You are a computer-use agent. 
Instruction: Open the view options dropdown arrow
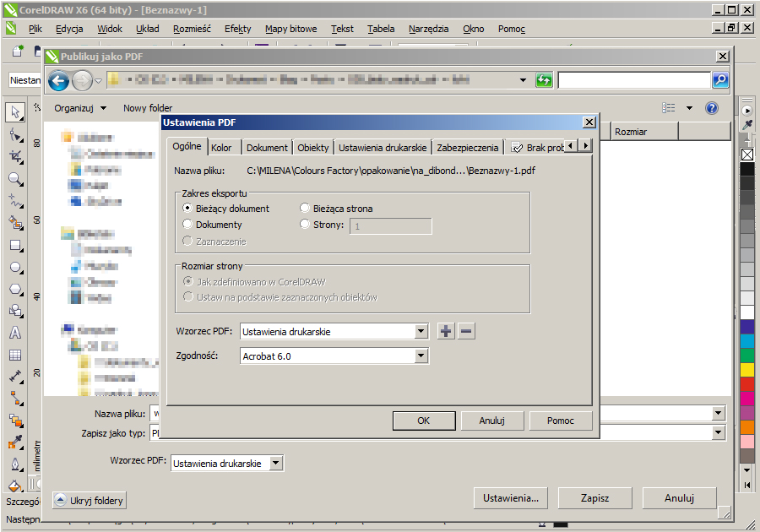point(689,108)
